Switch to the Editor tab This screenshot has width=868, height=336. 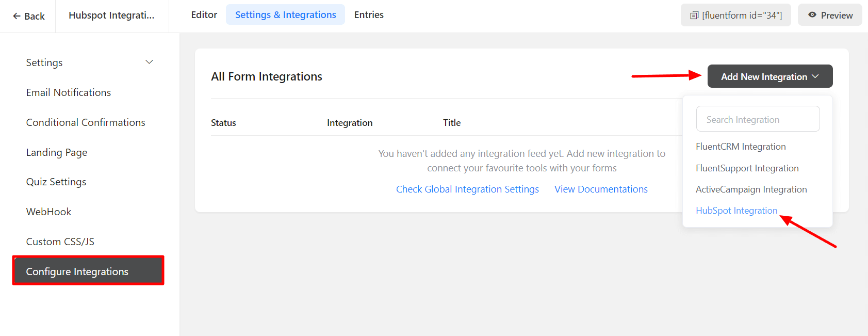(x=204, y=15)
